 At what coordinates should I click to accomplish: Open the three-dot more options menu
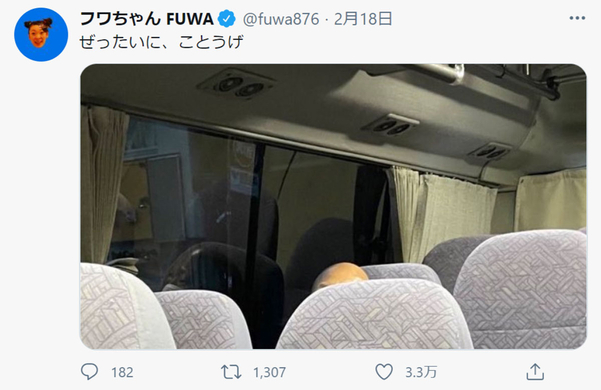click(577, 18)
